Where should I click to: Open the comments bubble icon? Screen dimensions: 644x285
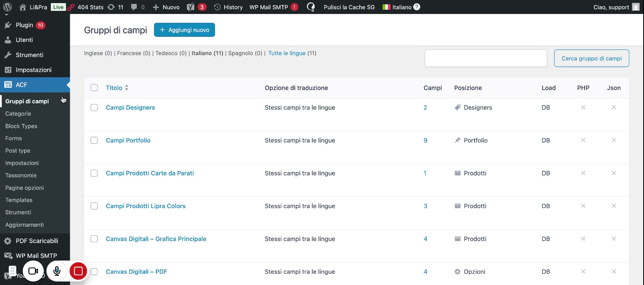tap(134, 7)
